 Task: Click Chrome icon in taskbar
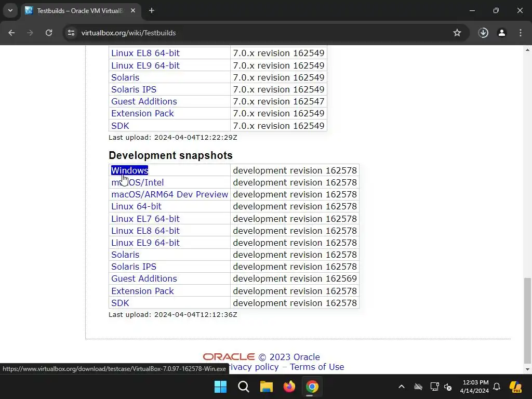point(312,387)
